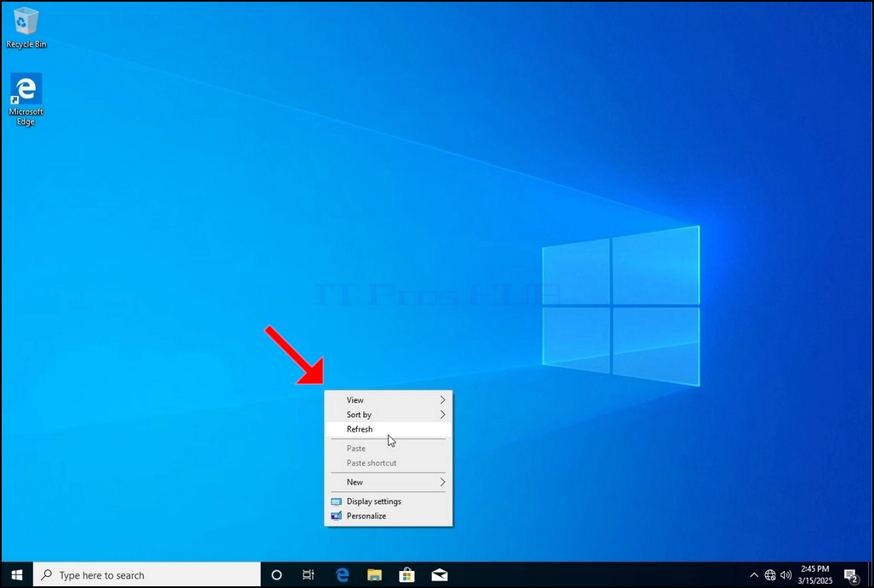This screenshot has height=588, width=874.
Task: Open Microsoft Store taskbar icon
Action: click(406, 574)
